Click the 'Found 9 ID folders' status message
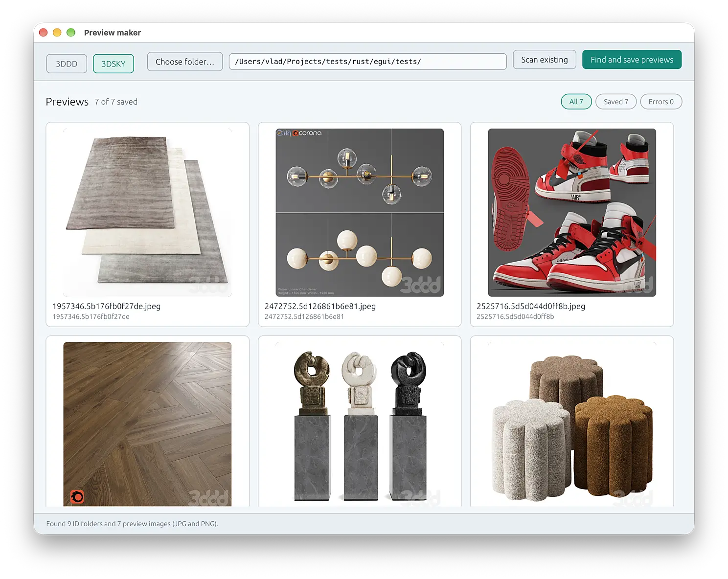Image resolution: width=728 pixels, height=579 pixels. (132, 524)
